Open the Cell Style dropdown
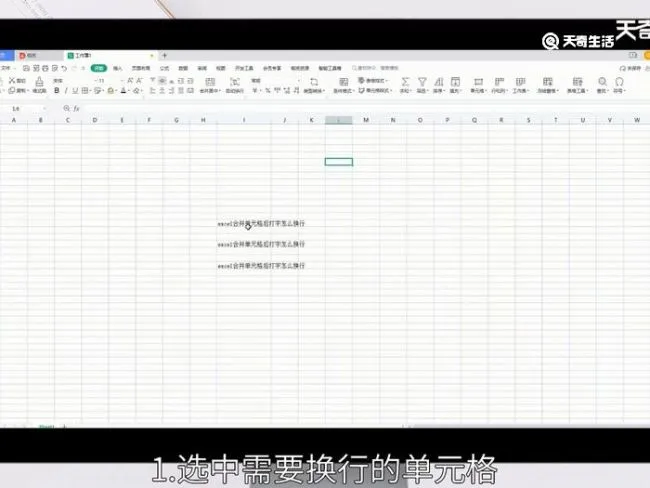The image size is (650, 488). click(x=375, y=90)
